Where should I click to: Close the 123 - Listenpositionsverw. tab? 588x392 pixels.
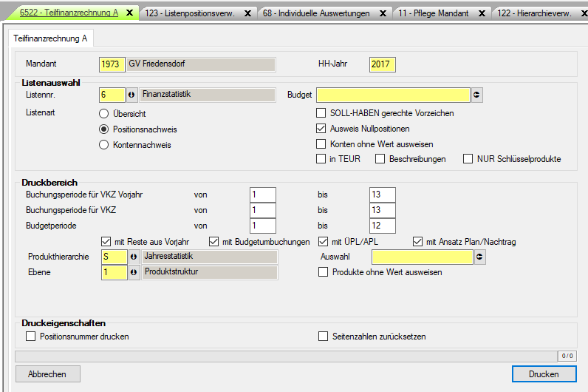247,13
